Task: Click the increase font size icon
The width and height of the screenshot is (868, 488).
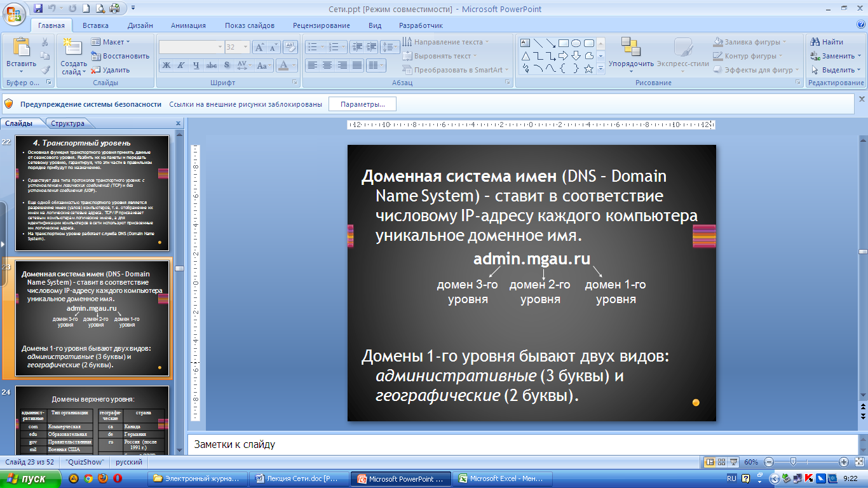Action: click(x=259, y=47)
